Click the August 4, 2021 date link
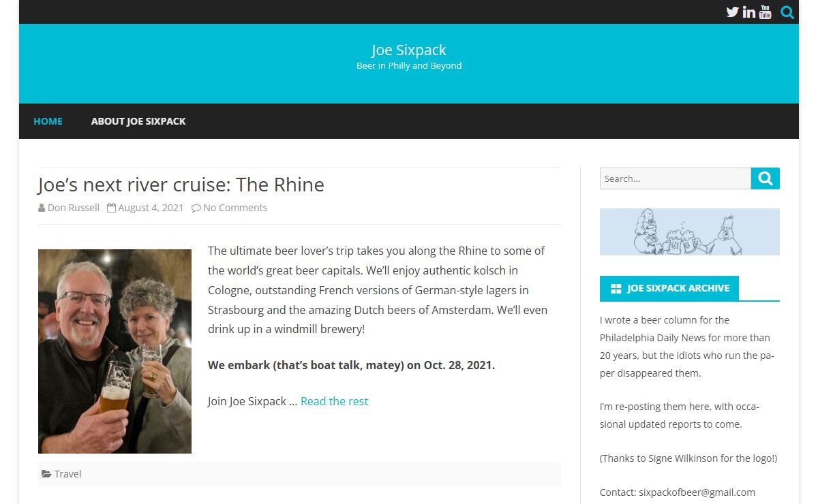 (151, 208)
